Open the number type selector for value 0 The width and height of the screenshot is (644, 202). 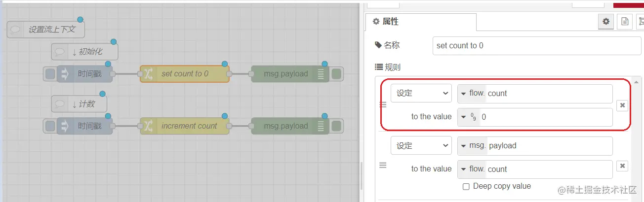[x=469, y=117]
